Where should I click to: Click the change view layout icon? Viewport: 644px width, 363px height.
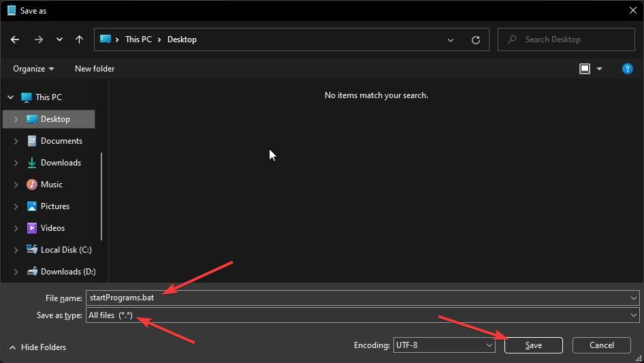[x=585, y=69]
